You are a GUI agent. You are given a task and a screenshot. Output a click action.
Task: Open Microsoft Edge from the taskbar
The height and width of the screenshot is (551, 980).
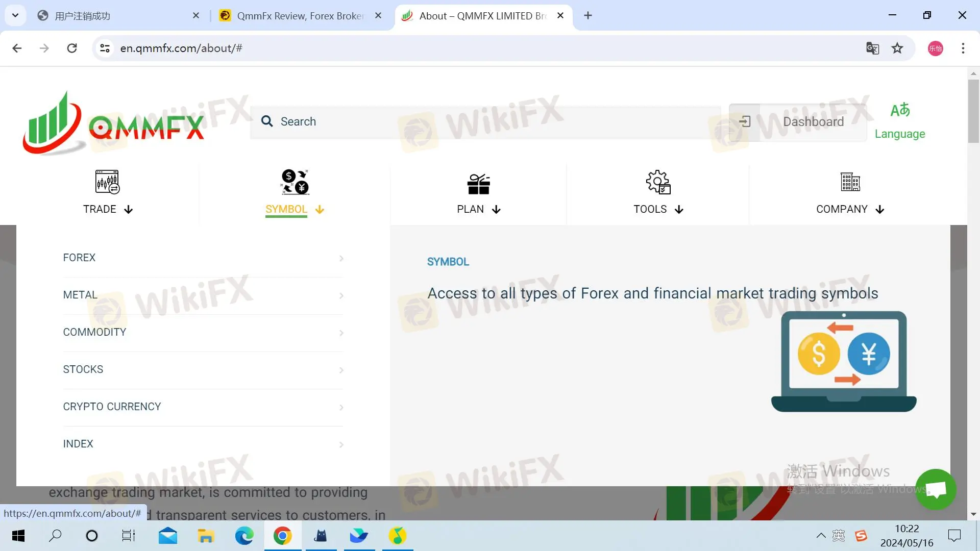244,536
